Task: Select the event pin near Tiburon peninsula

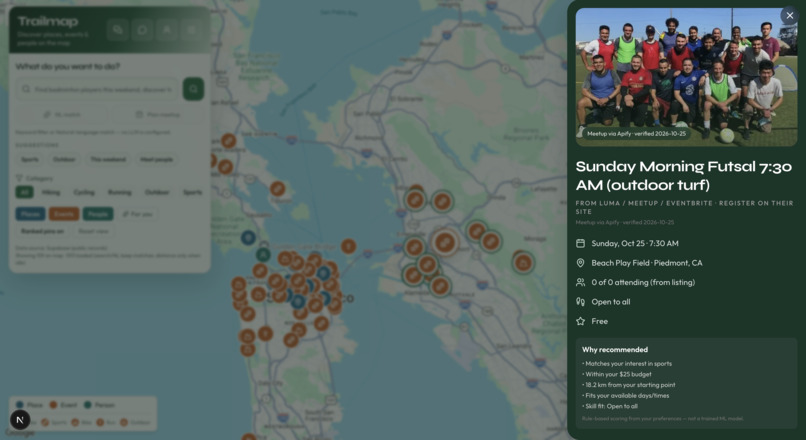Action: [x=278, y=189]
